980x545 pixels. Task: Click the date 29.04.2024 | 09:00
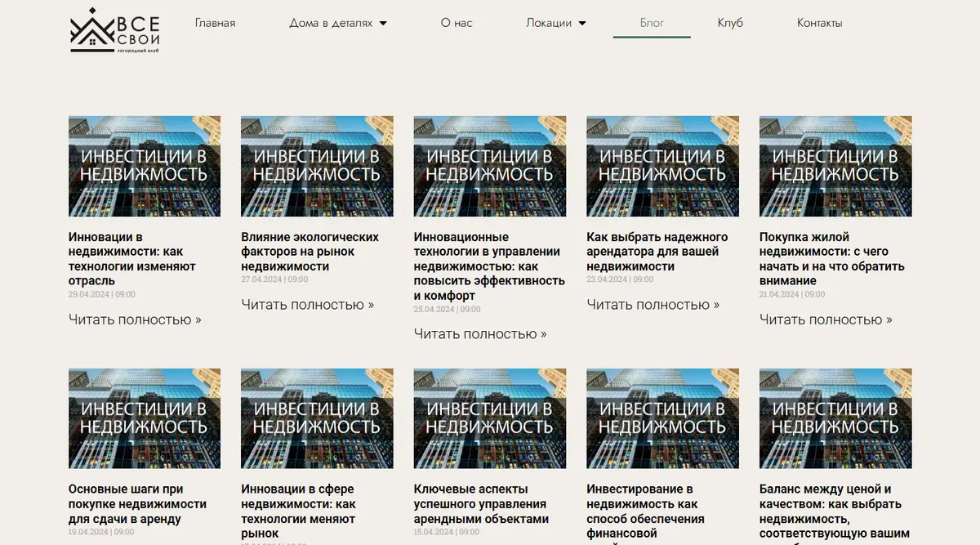[x=102, y=294]
